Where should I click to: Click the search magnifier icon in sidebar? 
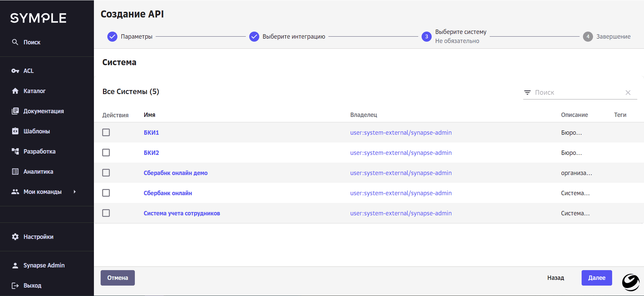coord(15,42)
